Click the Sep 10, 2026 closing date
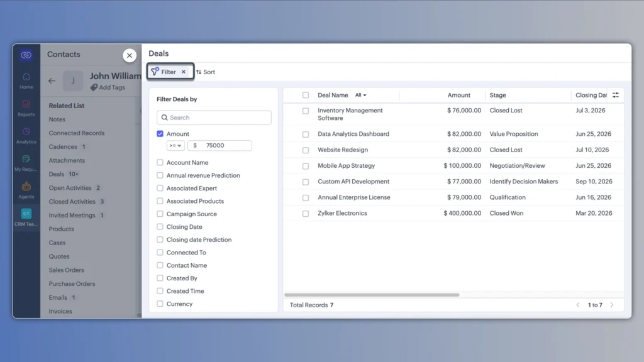 click(594, 182)
